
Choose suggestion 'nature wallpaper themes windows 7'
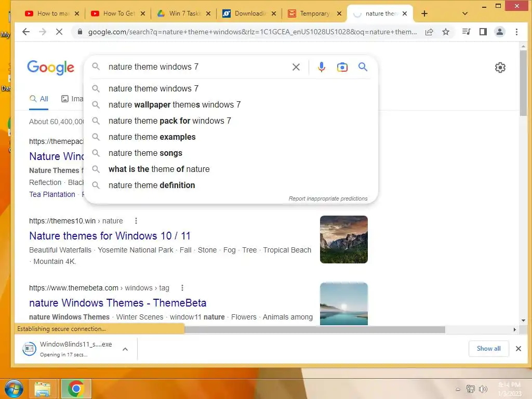(231, 105)
